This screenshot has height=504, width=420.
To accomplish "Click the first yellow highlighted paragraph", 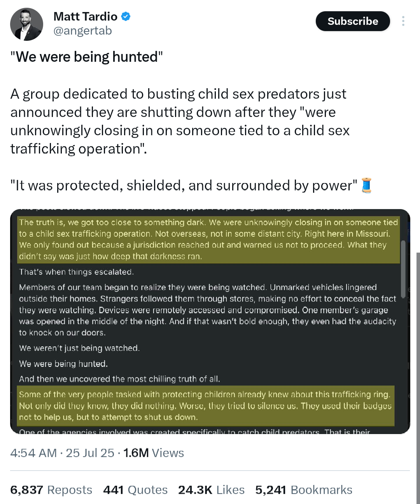I will 208,239.
